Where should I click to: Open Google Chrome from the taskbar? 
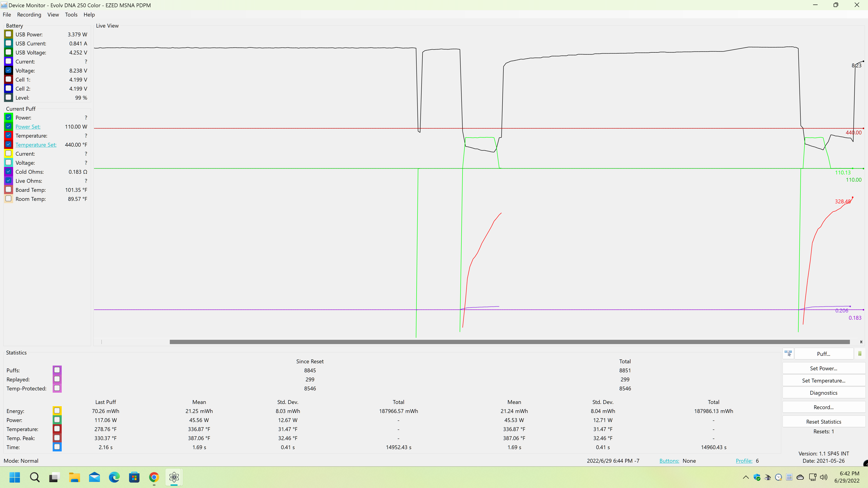pos(154,477)
